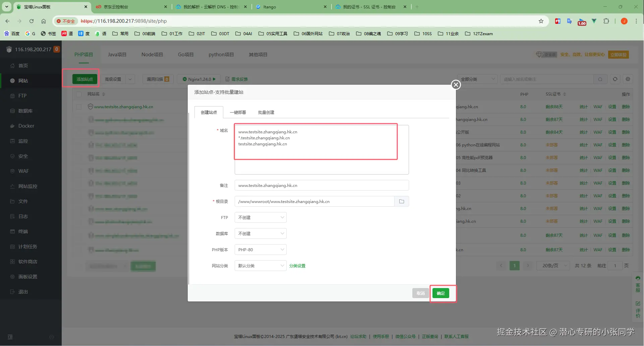Click the search magnifier icon
This screenshot has height=346, width=644.
[600, 79]
